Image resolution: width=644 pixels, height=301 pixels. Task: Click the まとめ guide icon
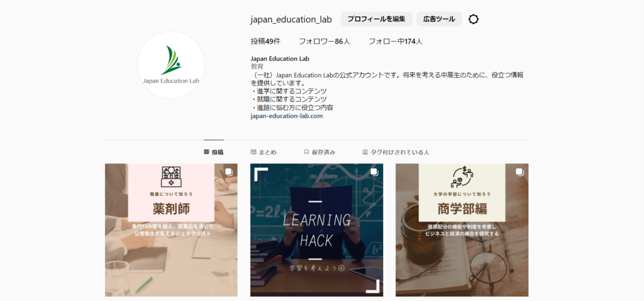click(253, 152)
